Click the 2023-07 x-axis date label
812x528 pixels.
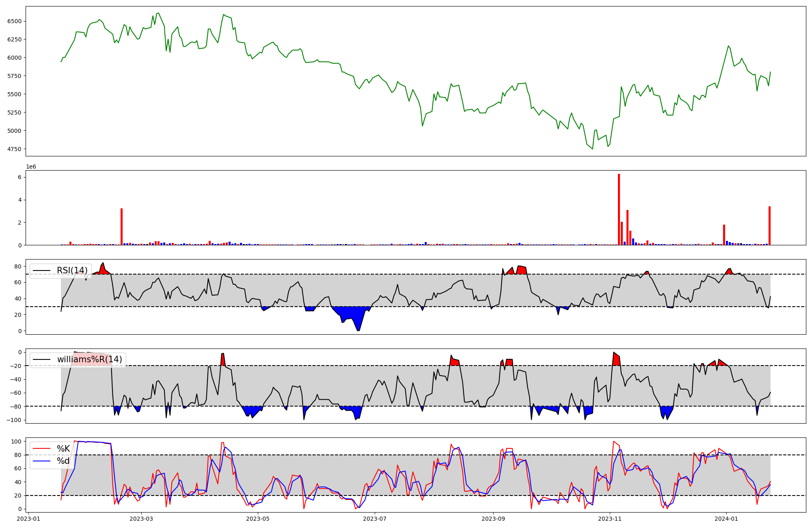[374, 519]
